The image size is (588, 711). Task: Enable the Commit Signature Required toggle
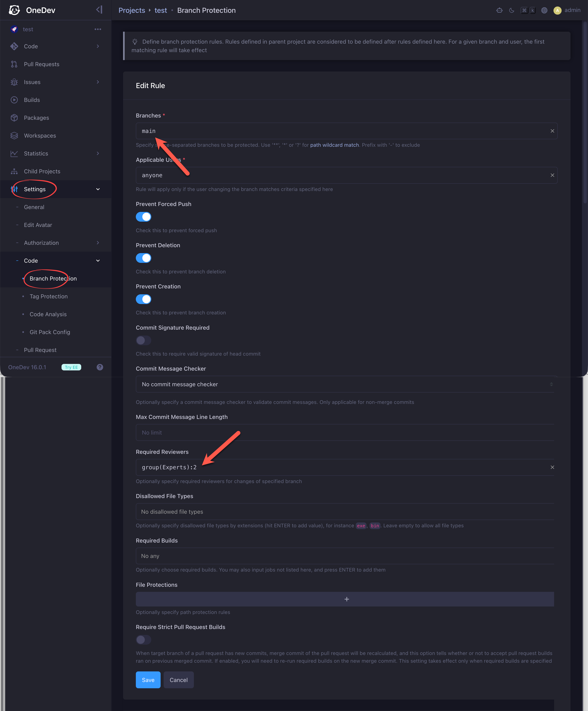[x=144, y=340]
